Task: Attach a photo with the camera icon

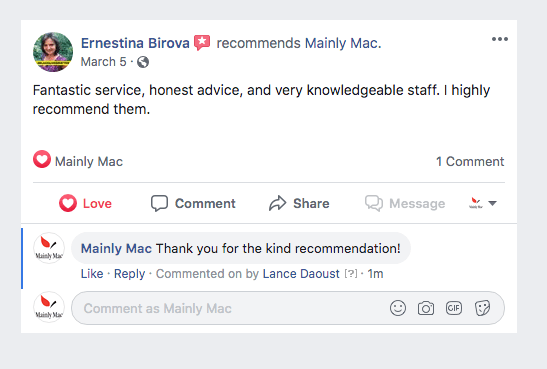Action: 426,308
